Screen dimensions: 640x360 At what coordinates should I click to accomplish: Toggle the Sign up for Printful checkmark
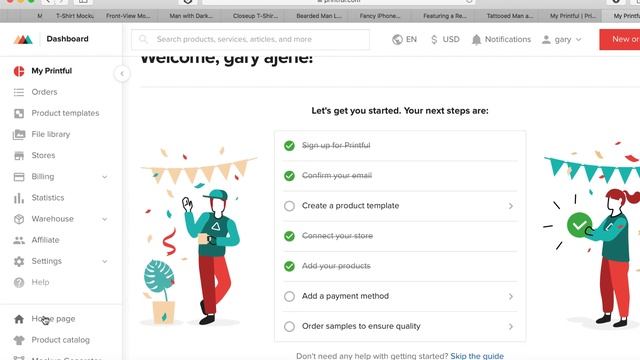tap(289, 146)
